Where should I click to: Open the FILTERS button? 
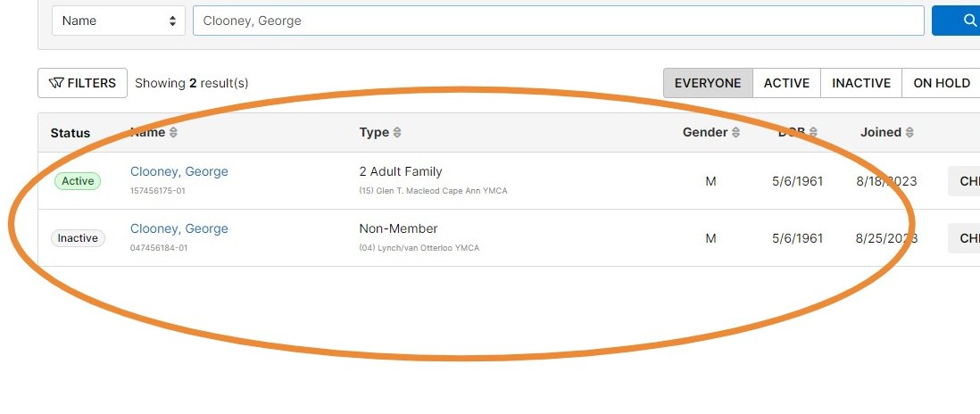pos(82,83)
